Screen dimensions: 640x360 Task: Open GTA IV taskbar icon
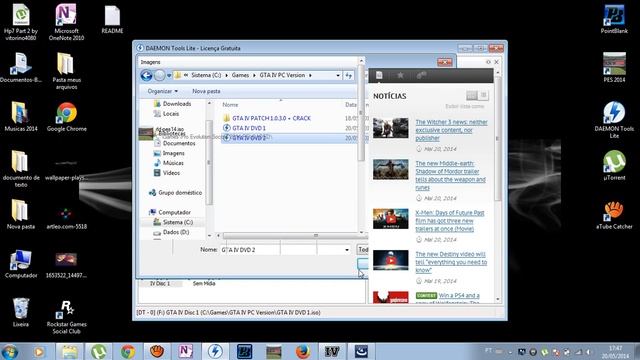tap(332, 351)
